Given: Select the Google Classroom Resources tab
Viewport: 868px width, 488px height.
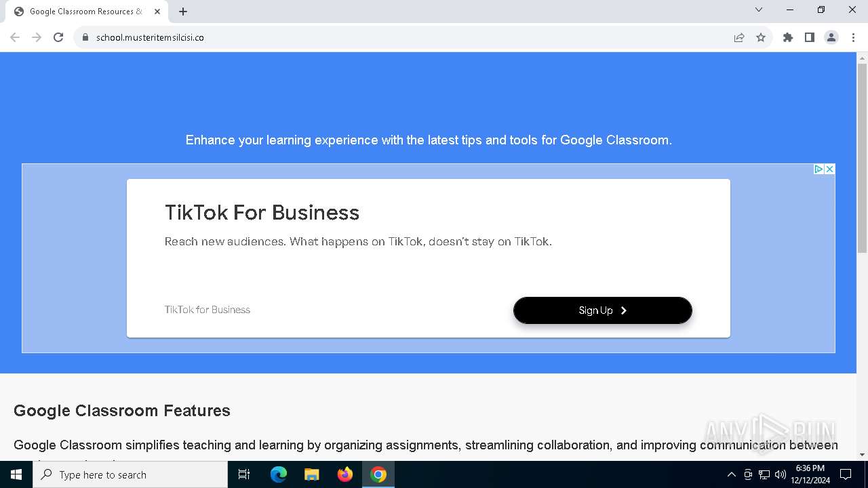Looking at the screenshot, I should click(87, 12).
